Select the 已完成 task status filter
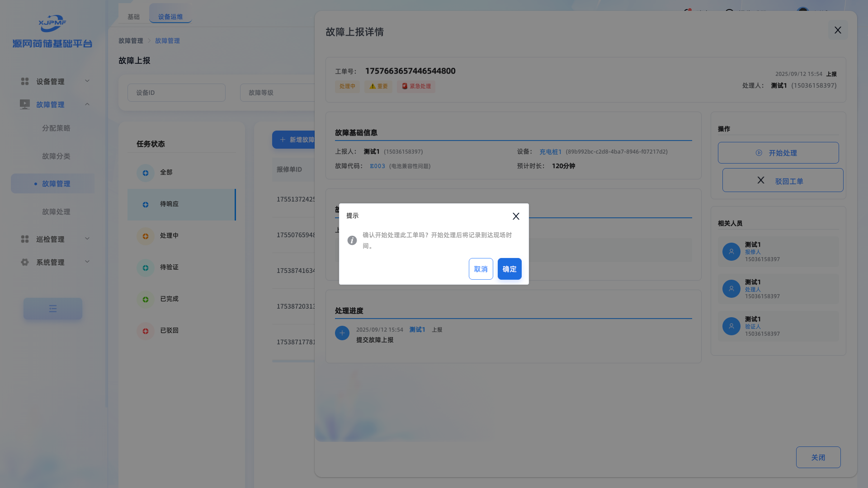The width and height of the screenshot is (868, 488). 169,299
